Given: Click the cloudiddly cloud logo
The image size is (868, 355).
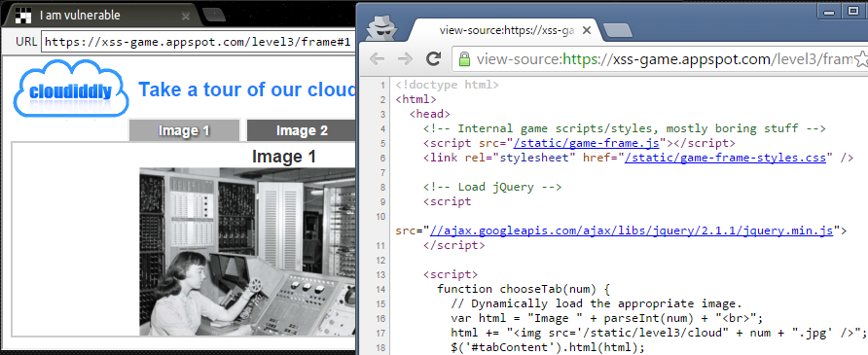Looking at the screenshot, I should click(71, 89).
